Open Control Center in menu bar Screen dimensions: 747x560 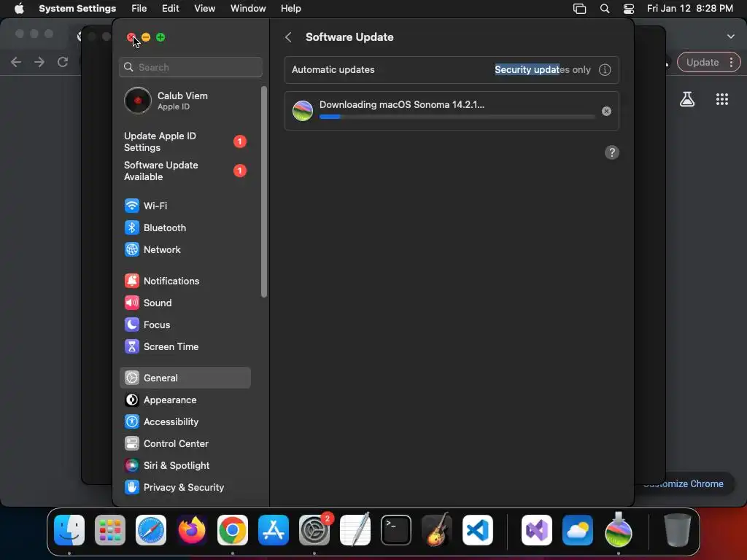[x=629, y=9]
